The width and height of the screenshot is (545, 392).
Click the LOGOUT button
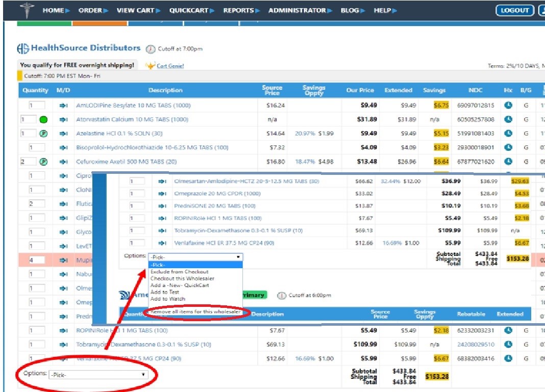tap(515, 10)
